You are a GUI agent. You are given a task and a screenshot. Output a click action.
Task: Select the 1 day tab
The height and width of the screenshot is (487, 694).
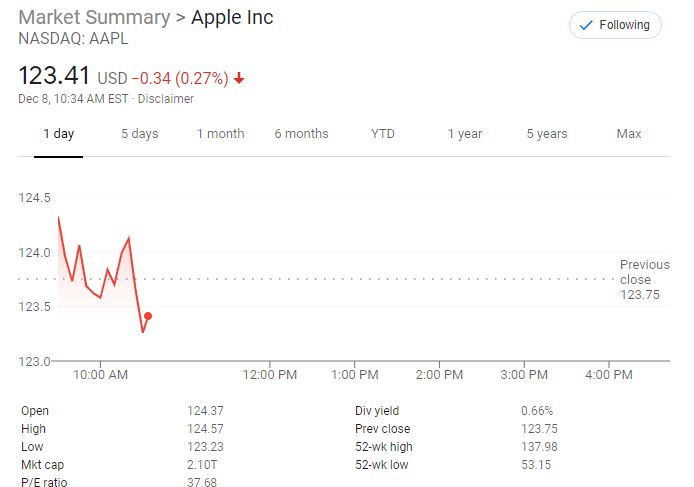[58, 134]
